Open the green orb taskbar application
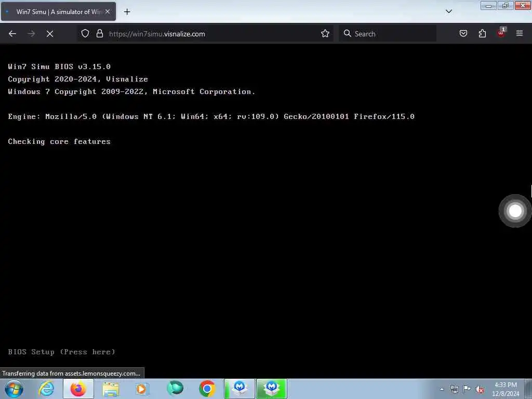The image size is (532, 399). pos(175,389)
